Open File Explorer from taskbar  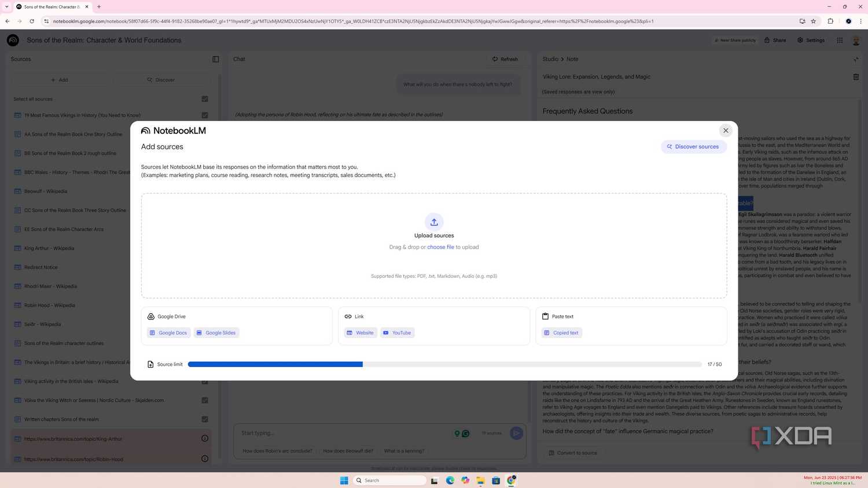coord(480,480)
